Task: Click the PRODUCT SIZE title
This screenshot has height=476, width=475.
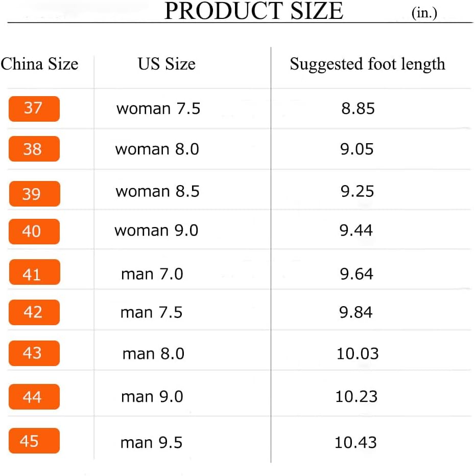Action: pyautogui.click(x=254, y=11)
